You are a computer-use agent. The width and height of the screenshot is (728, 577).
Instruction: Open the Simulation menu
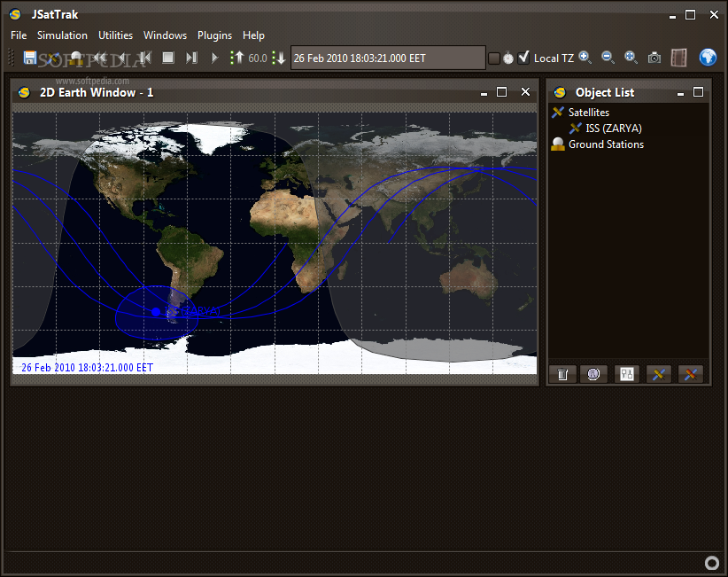coord(62,35)
